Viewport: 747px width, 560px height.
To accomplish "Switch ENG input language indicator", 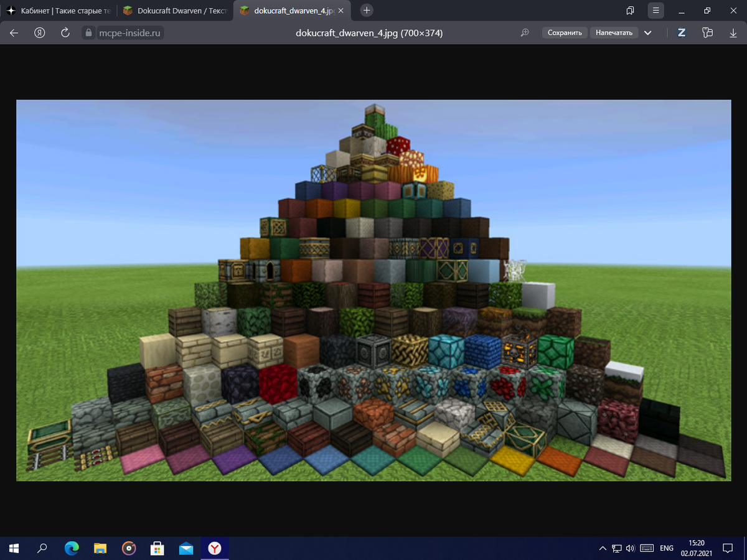I will (667, 548).
